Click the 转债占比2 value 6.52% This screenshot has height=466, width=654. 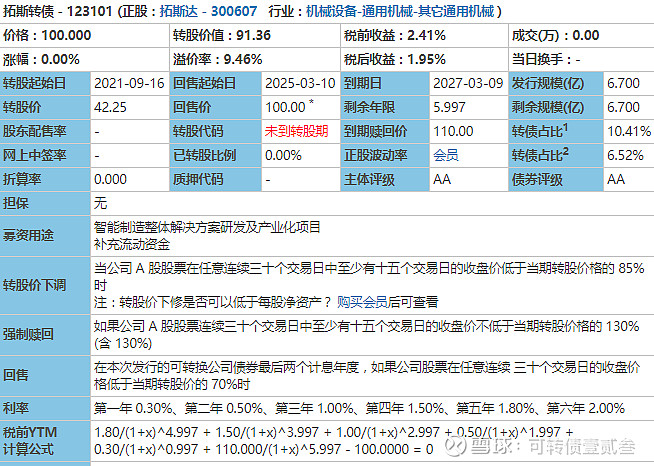[x=625, y=156]
